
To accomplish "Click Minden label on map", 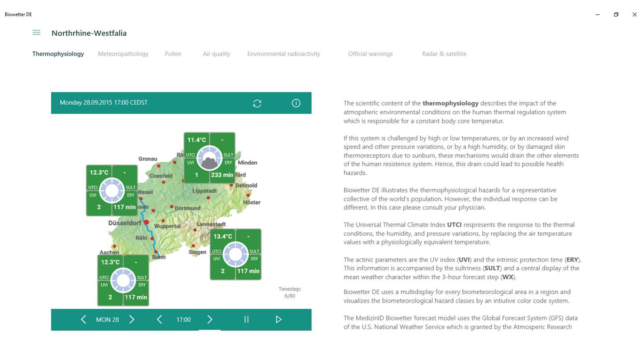I will (248, 163).
